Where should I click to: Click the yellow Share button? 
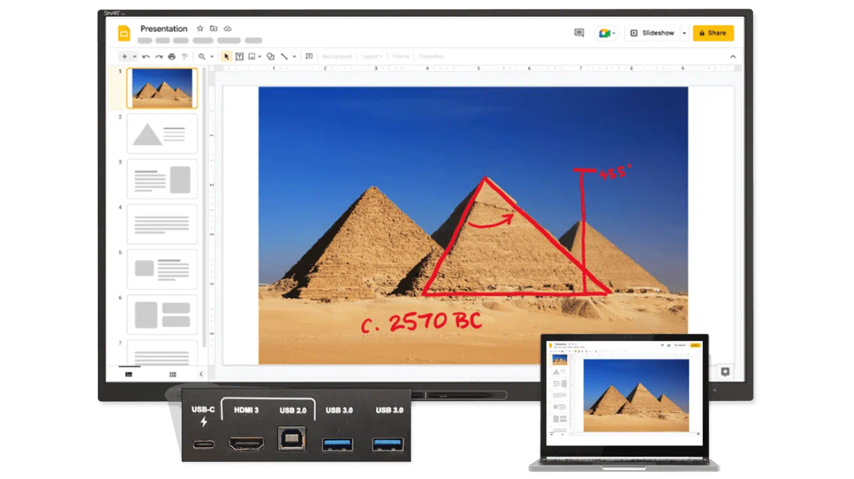pyautogui.click(x=713, y=33)
